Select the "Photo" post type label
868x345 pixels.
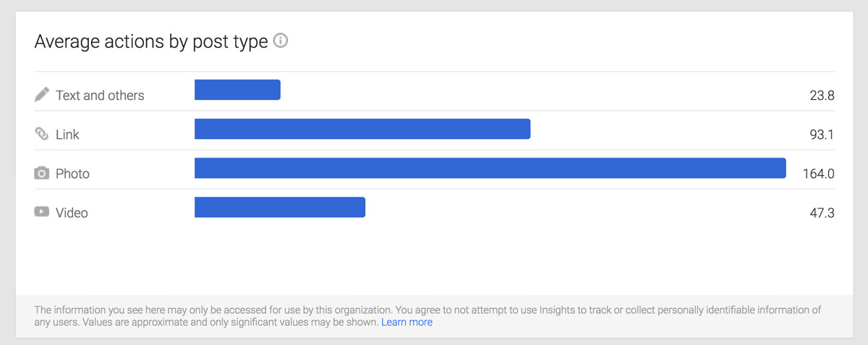click(72, 174)
